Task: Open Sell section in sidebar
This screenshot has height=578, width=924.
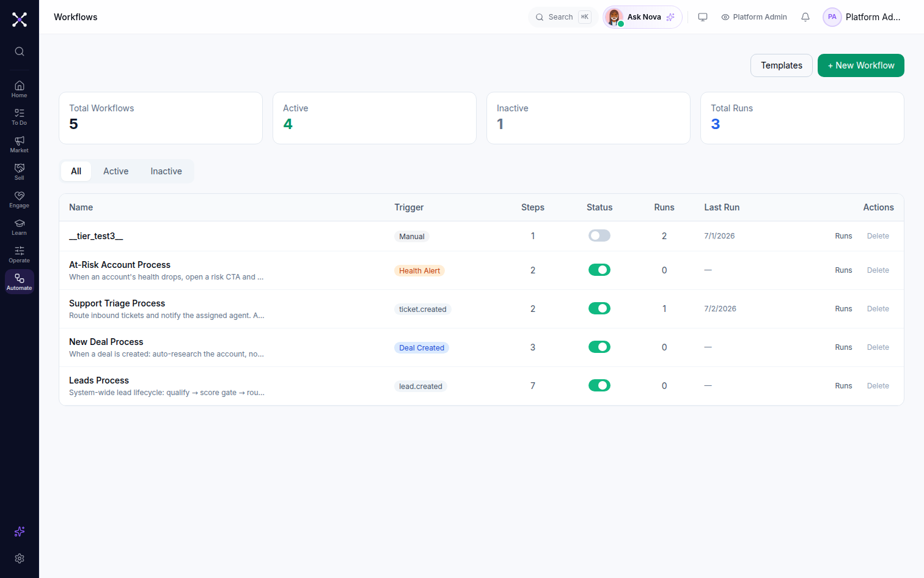Action: 20,172
